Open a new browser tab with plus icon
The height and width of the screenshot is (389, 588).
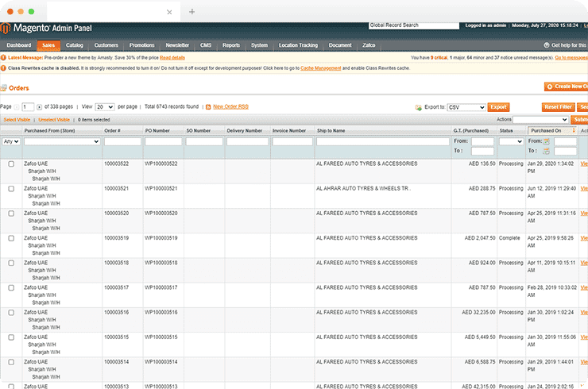pos(191,12)
